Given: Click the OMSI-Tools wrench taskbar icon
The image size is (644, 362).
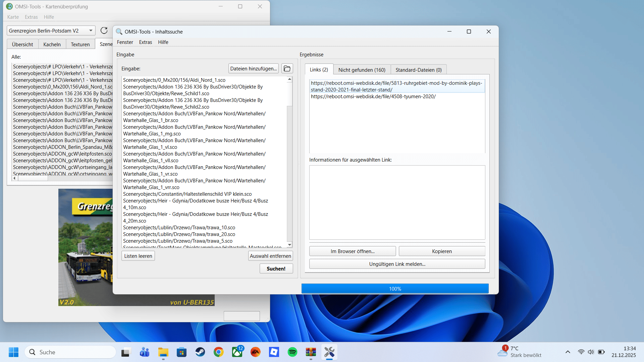Looking at the screenshot, I should [x=329, y=352].
